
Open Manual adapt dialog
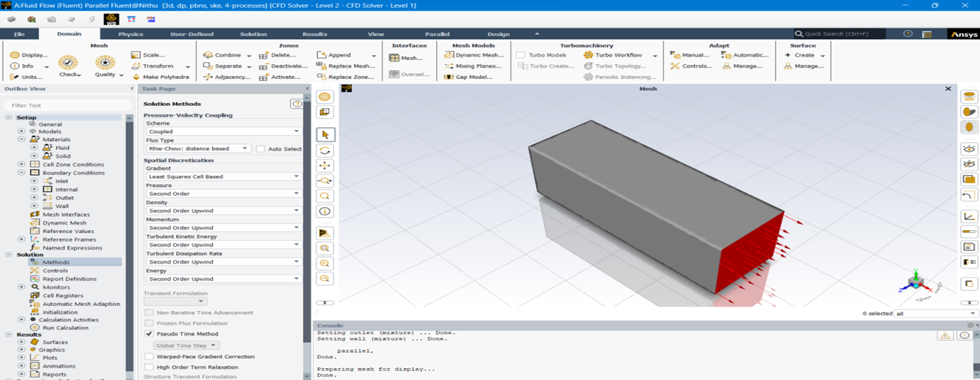point(690,55)
